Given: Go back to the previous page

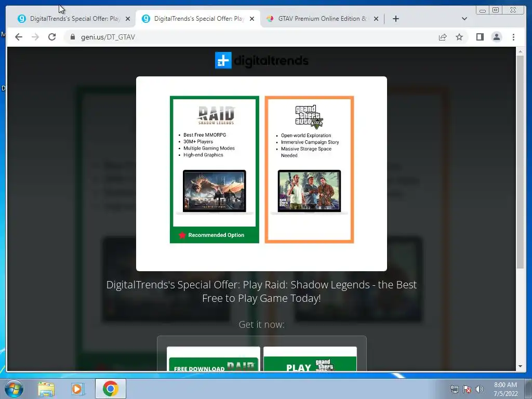Looking at the screenshot, I should (19, 37).
